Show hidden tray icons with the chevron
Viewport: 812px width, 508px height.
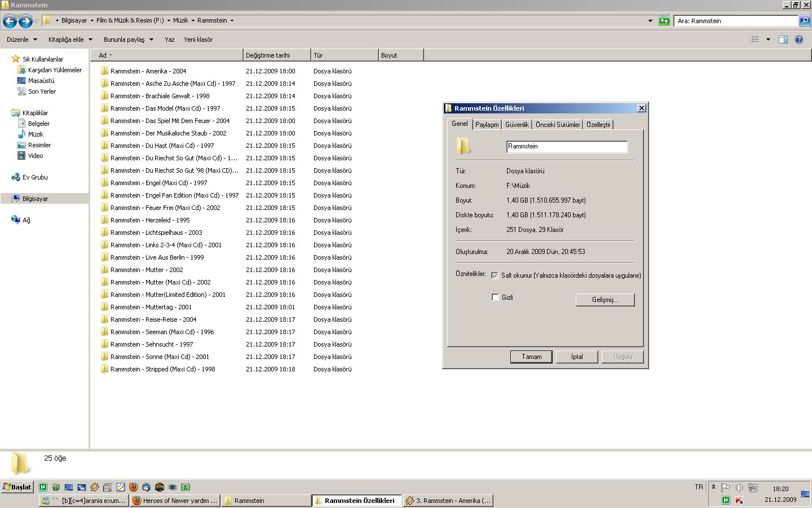coord(713,487)
